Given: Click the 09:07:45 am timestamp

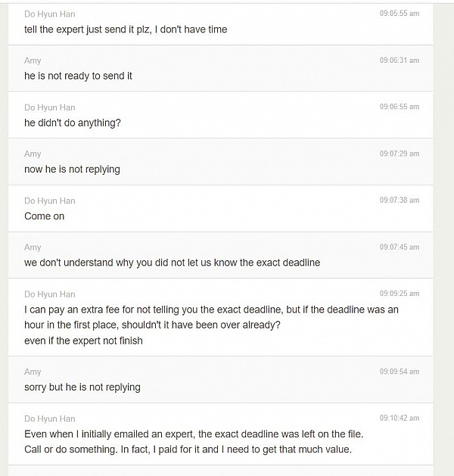Looking at the screenshot, I should [x=399, y=247].
